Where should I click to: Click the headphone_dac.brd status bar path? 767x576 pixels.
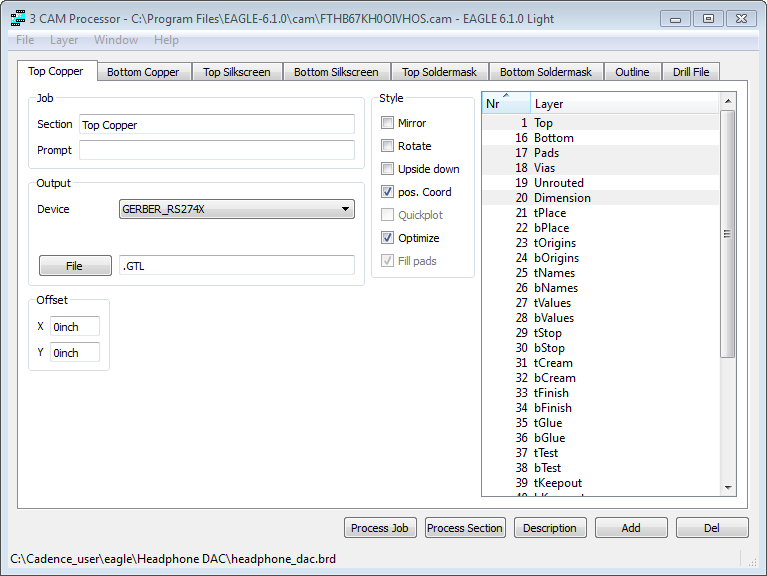coord(173,559)
